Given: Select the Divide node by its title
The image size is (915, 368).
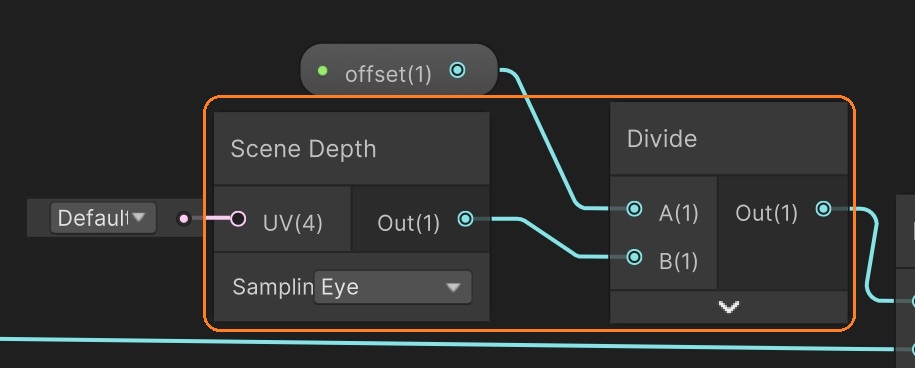Looking at the screenshot, I should [662, 139].
